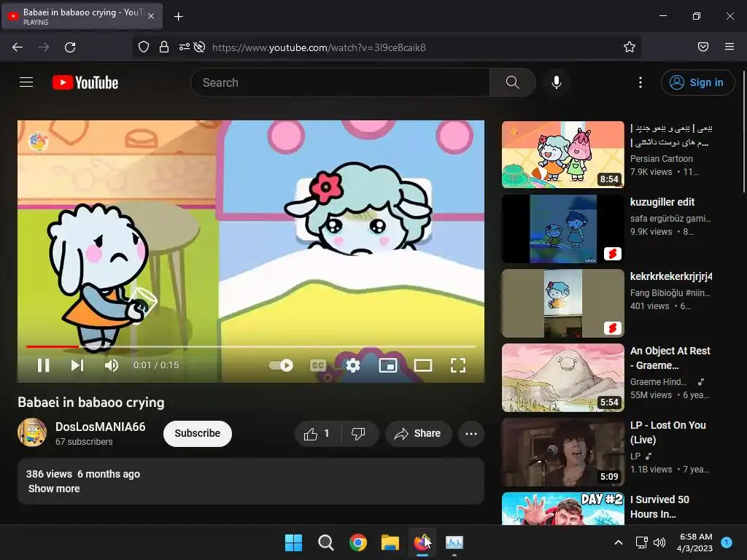
Task: Like the video with thumbs up
Action: [317, 434]
